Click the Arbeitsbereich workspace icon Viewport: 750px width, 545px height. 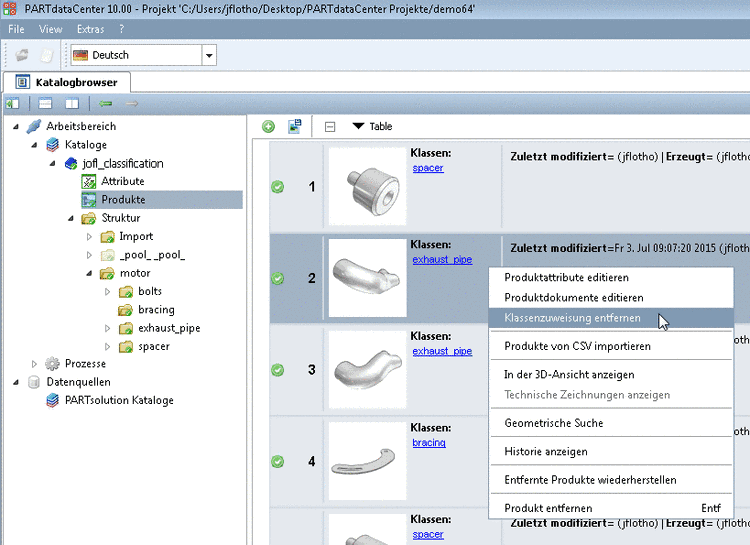[x=34, y=126]
